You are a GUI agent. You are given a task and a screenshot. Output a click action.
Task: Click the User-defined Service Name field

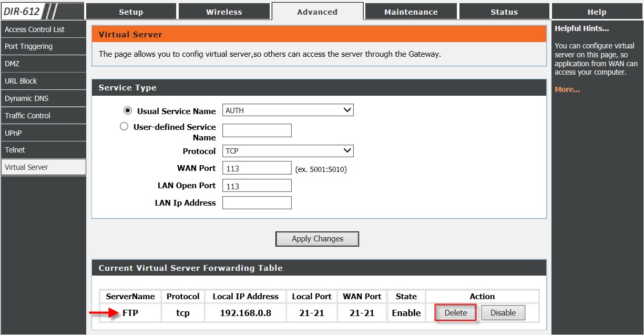[x=257, y=130]
